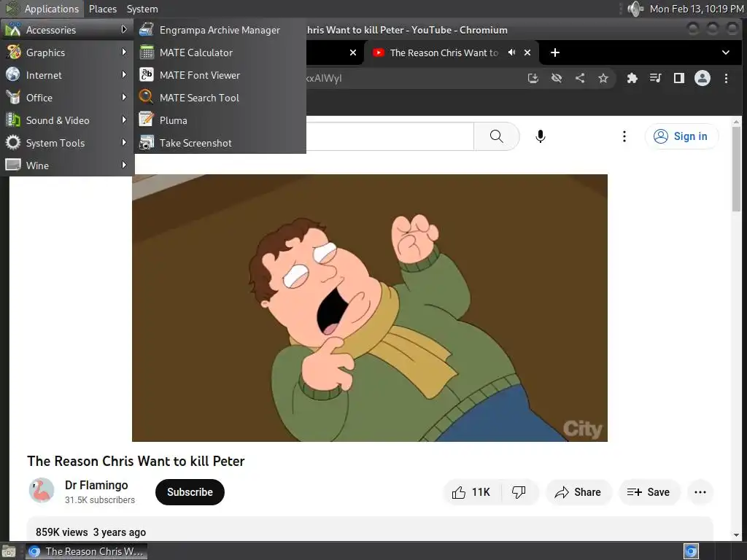
Task: Open a new browser tab
Action: pyautogui.click(x=555, y=52)
